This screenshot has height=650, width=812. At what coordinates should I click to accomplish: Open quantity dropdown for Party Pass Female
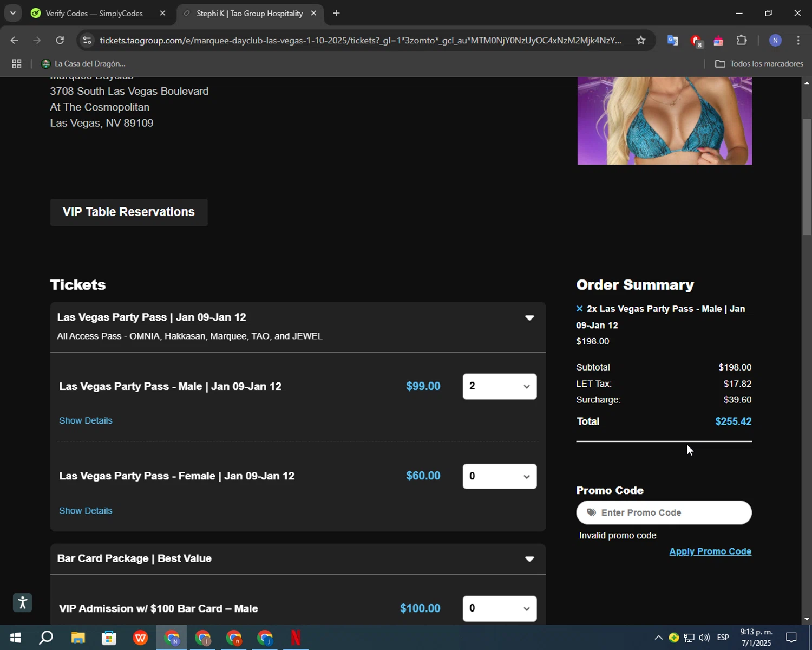(x=500, y=476)
